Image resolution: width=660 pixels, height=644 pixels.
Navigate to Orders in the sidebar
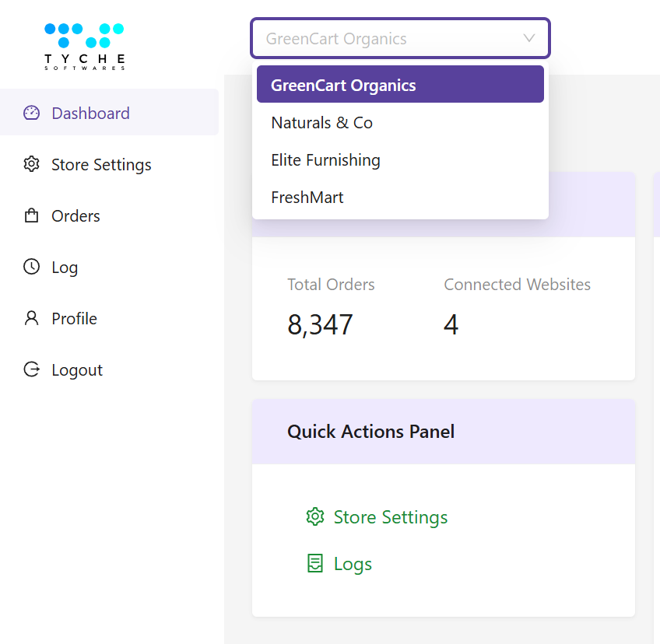tap(75, 215)
